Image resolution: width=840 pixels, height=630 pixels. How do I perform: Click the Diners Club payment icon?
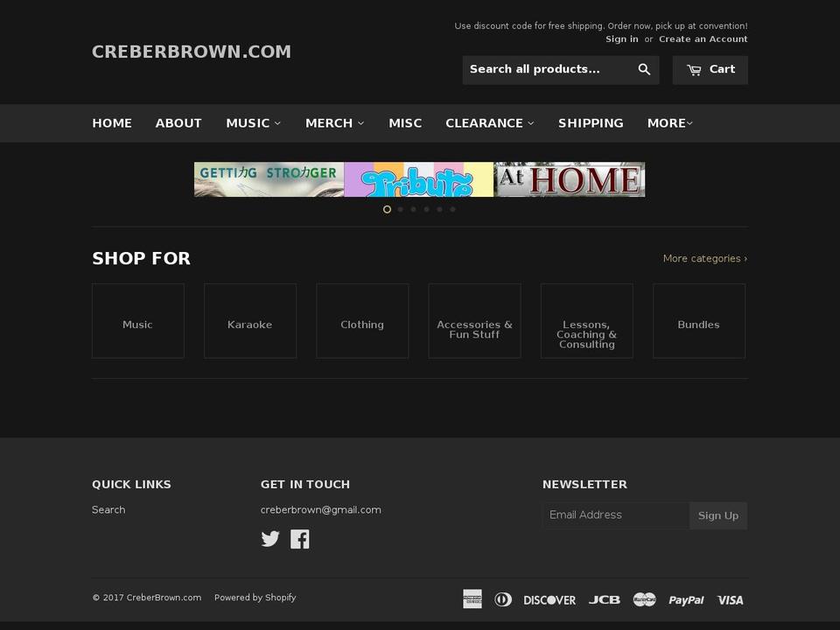[502, 599]
